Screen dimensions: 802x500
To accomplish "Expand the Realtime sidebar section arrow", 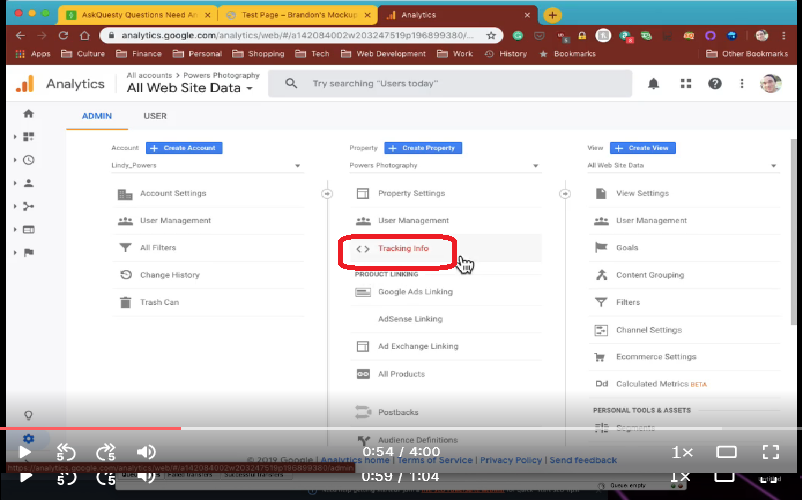I will (15, 160).
